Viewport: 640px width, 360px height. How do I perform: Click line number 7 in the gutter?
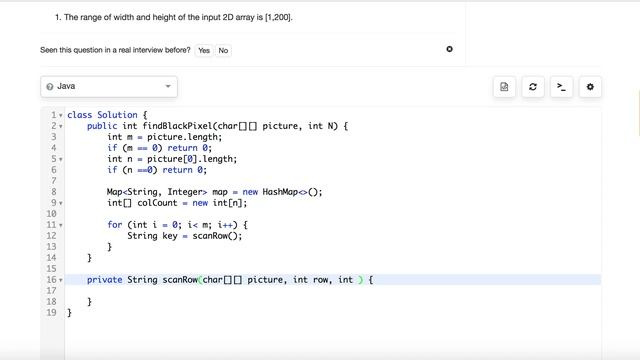pyautogui.click(x=53, y=181)
